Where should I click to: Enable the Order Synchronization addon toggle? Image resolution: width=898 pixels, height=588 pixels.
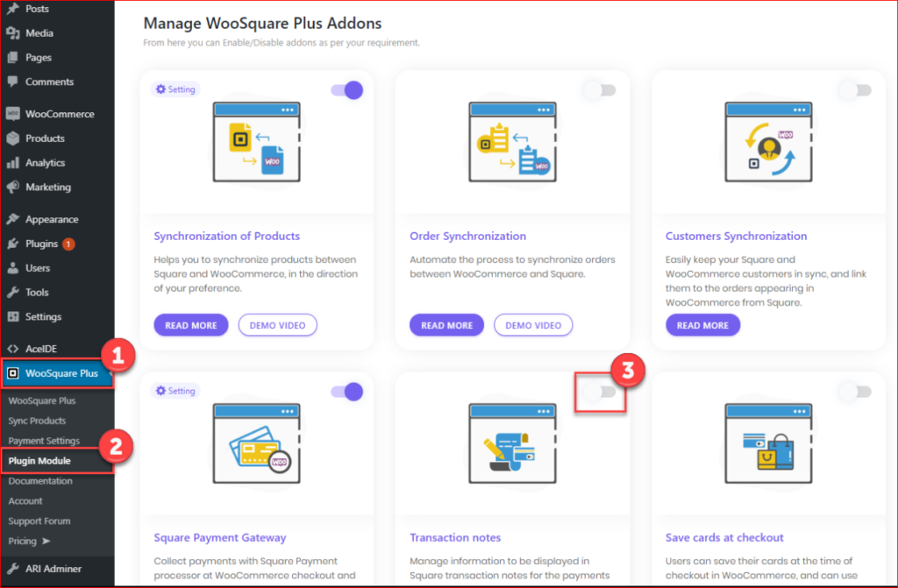(x=602, y=90)
